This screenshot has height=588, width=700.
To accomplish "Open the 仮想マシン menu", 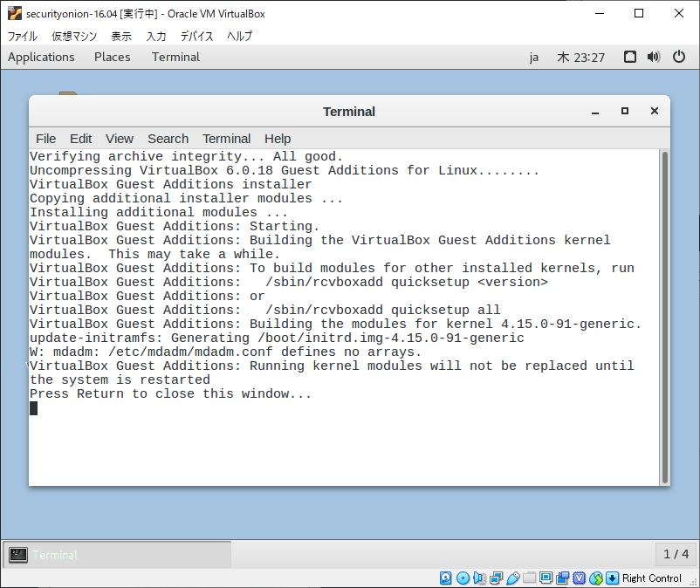I will [x=74, y=36].
